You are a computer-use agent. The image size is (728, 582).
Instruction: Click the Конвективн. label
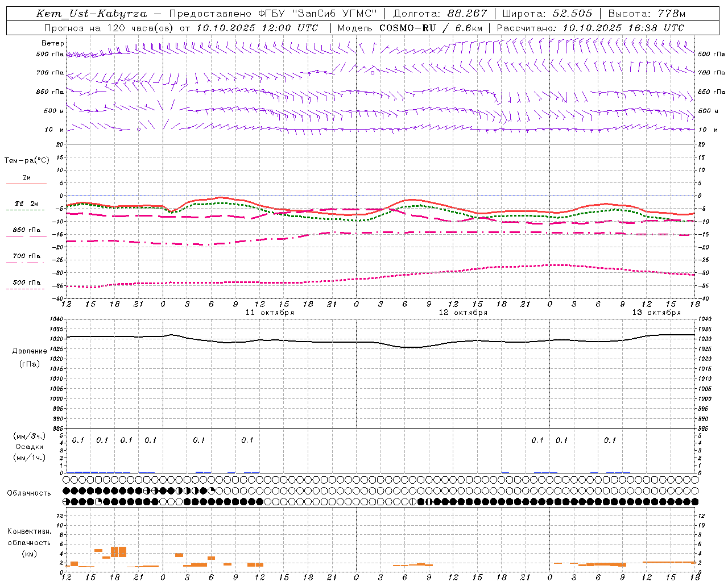coord(30,531)
